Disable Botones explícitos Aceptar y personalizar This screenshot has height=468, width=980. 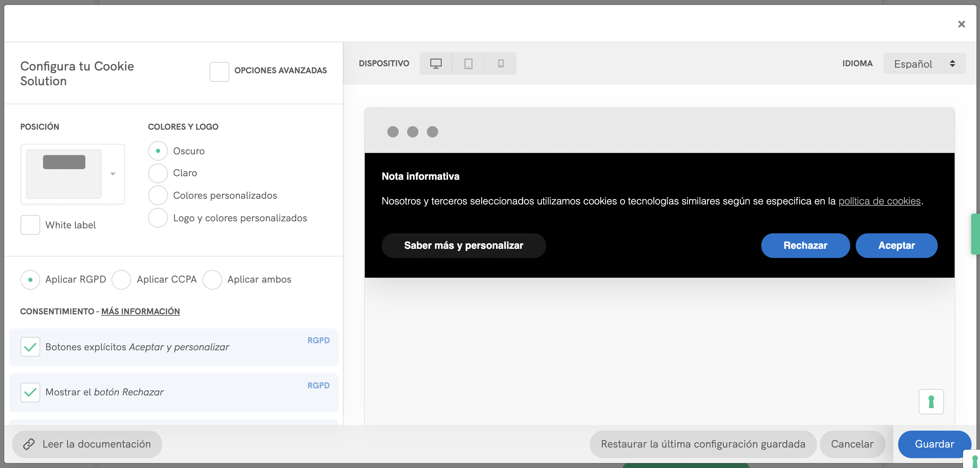pos(30,347)
